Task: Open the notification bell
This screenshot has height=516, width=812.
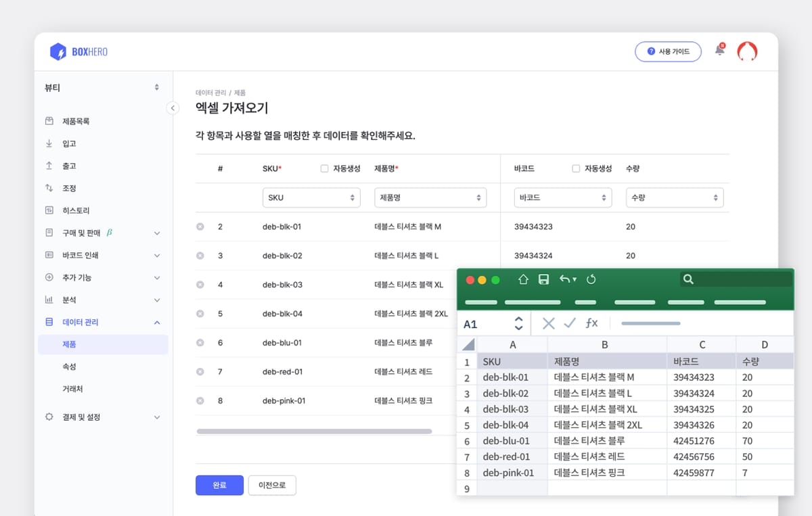Action: click(x=719, y=51)
